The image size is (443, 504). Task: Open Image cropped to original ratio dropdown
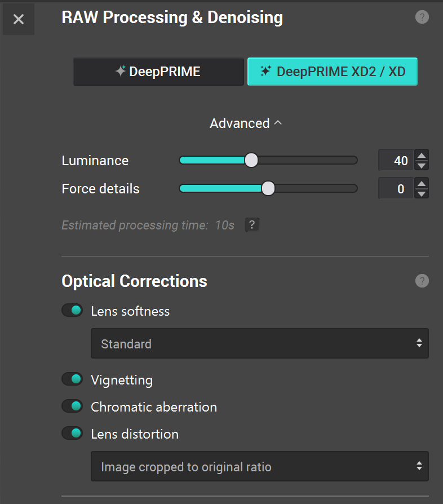click(260, 466)
